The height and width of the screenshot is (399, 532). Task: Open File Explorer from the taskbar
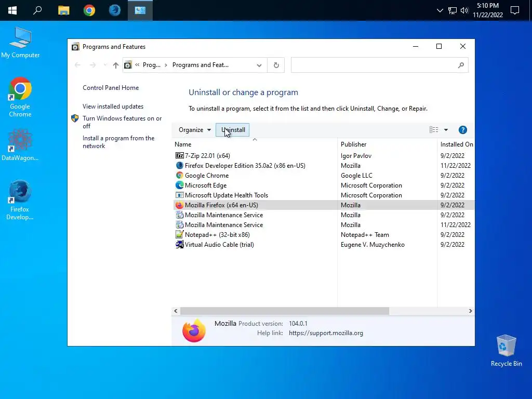pyautogui.click(x=63, y=10)
